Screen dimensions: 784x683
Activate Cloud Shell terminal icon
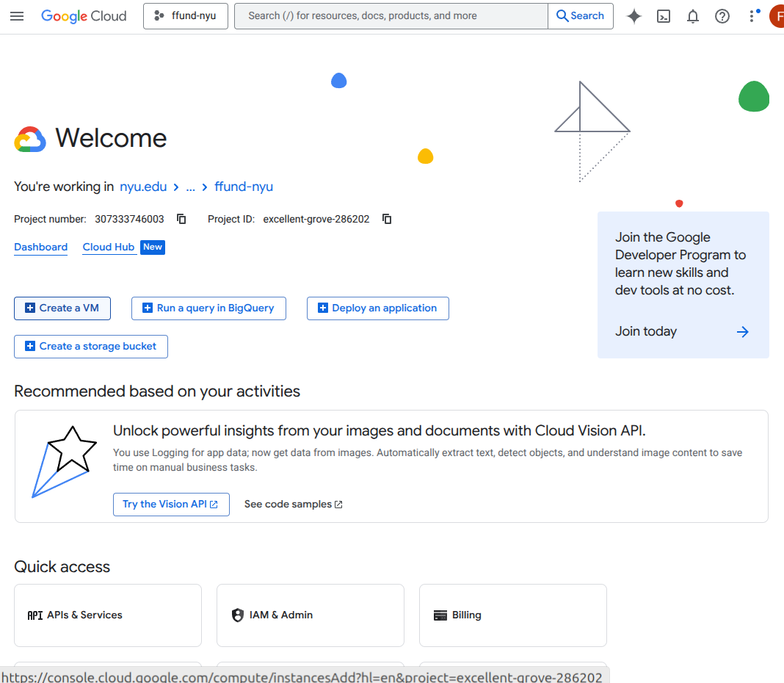(x=664, y=16)
